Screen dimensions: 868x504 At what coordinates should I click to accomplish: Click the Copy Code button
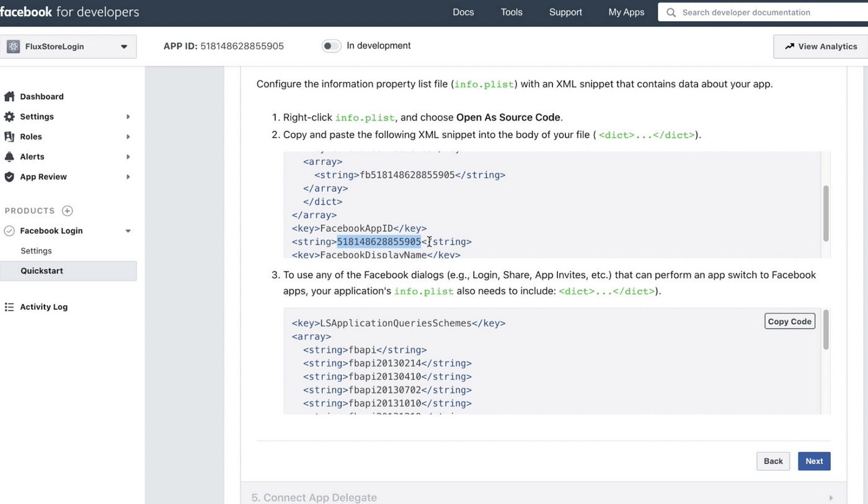pyautogui.click(x=789, y=321)
